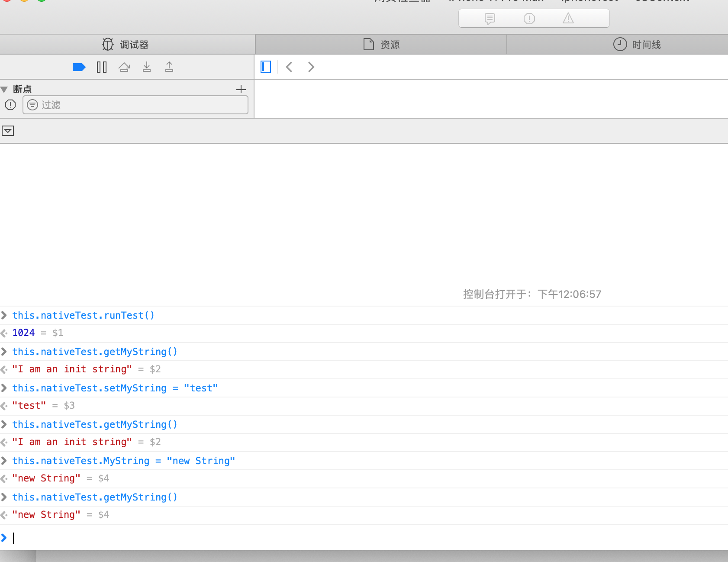The image size is (728, 562).
Task: Click the step out icon
Action: [169, 67]
